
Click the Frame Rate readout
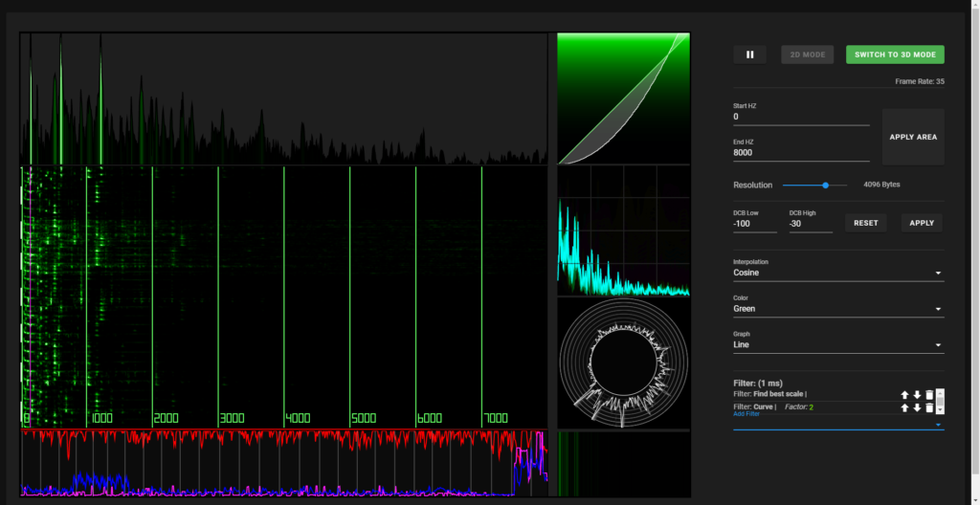pyautogui.click(x=920, y=81)
